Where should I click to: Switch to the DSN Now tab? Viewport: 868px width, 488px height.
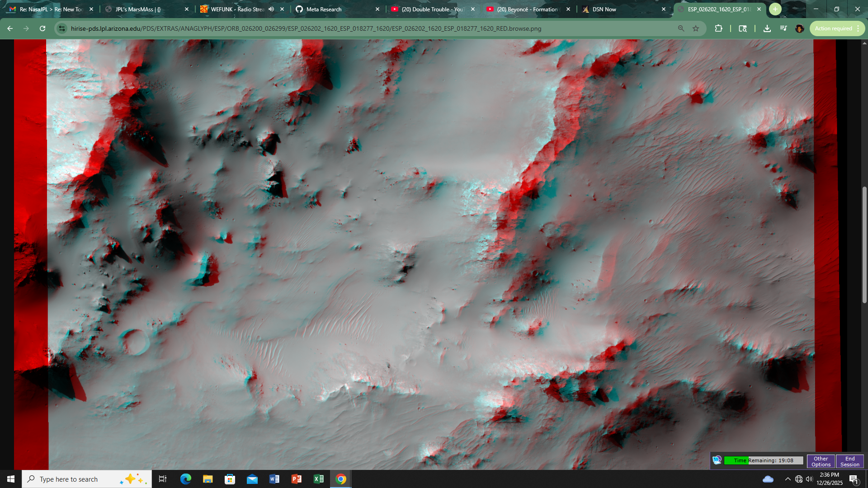pos(604,9)
